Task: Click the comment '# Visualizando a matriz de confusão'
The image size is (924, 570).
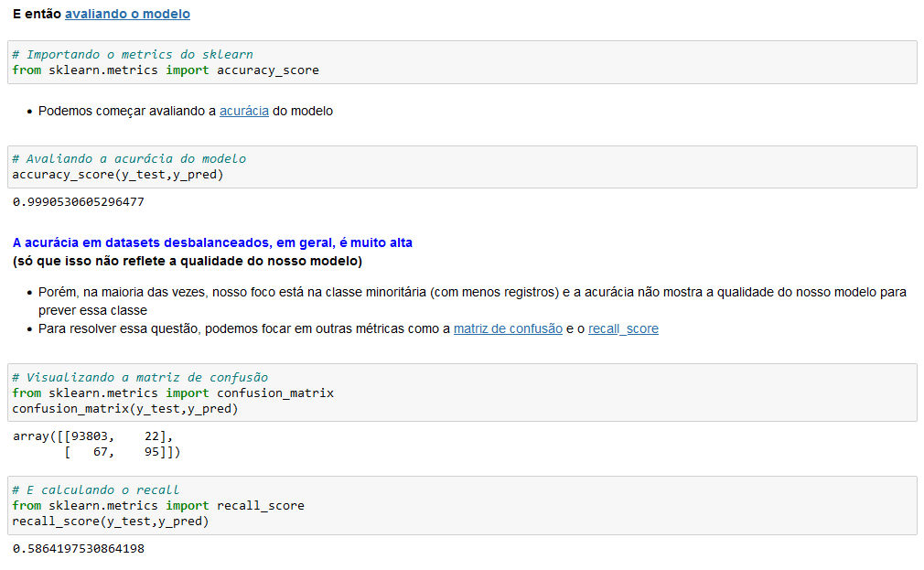Action: click(x=140, y=377)
